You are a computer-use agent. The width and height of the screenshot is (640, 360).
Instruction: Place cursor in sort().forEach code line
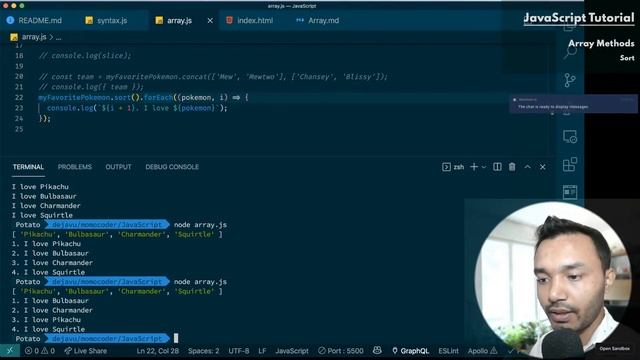(143, 98)
